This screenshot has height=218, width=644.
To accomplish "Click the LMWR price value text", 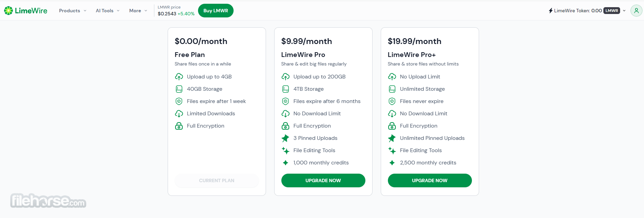I will point(167,14).
